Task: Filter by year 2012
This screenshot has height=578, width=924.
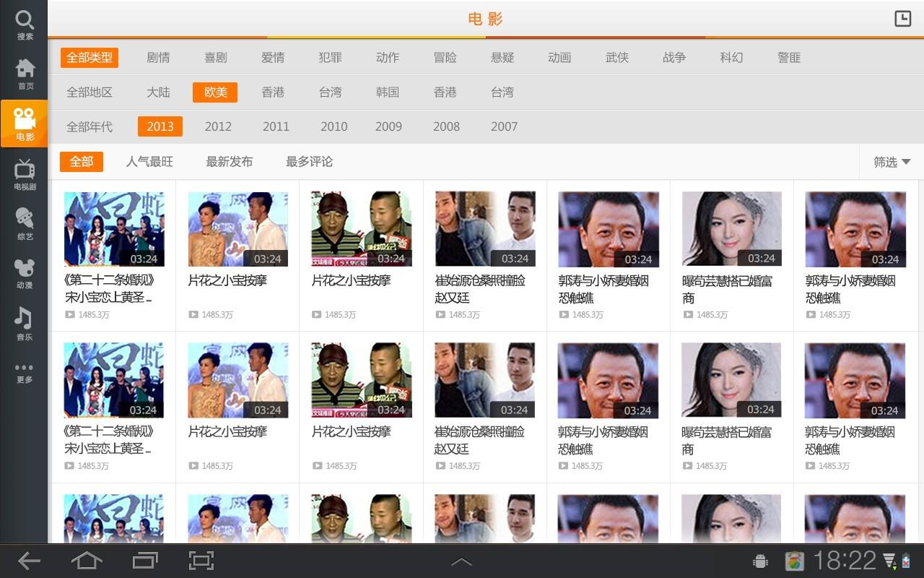Action: [x=218, y=126]
